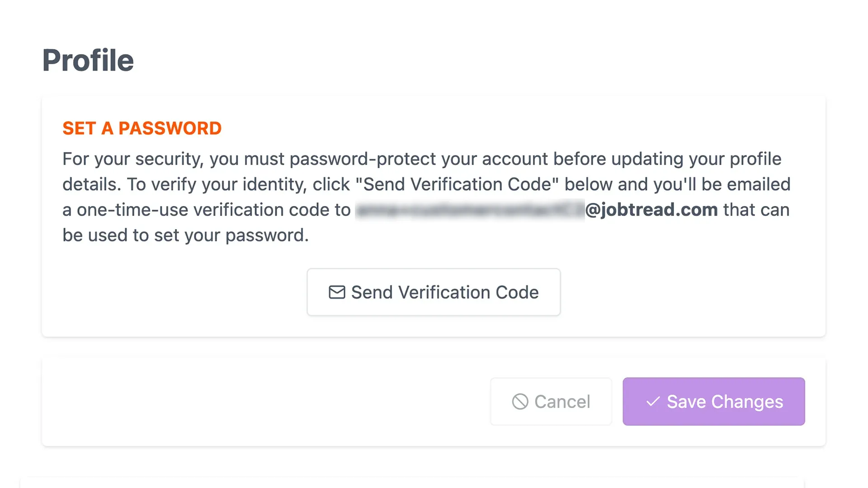Click the prohibition icon inside the Cancel button
Screen dimensions: 868x488
(521, 402)
